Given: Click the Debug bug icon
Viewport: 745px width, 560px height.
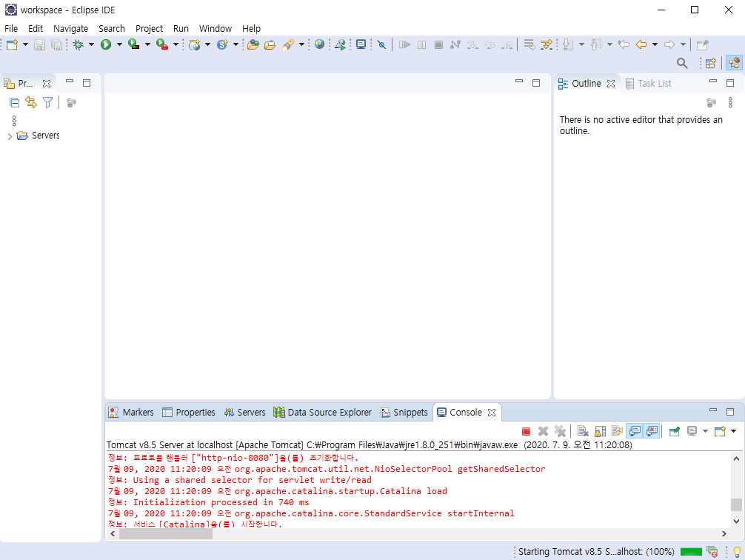Looking at the screenshot, I should [78, 44].
